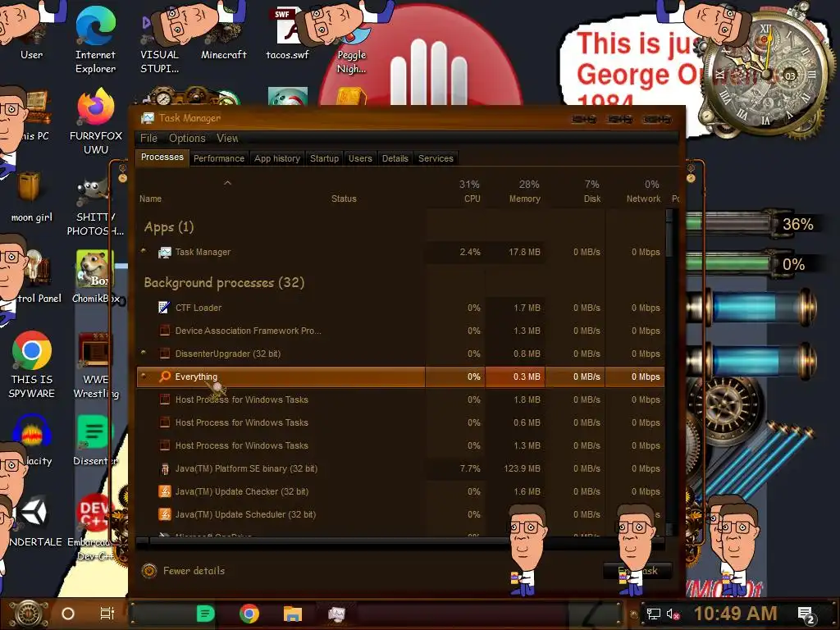Image resolution: width=840 pixels, height=630 pixels.
Task: Switch to the Services tab
Action: click(436, 158)
